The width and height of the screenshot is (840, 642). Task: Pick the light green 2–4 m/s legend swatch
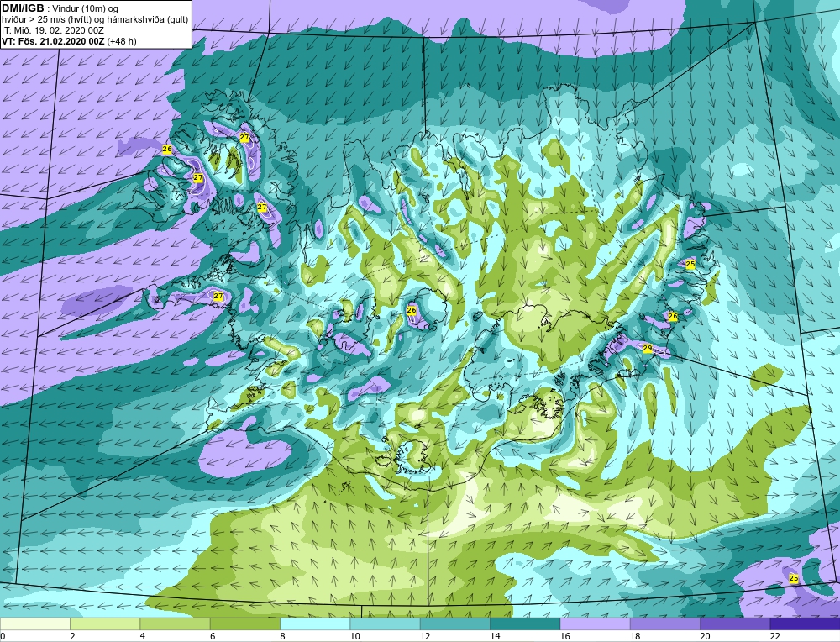105,624
